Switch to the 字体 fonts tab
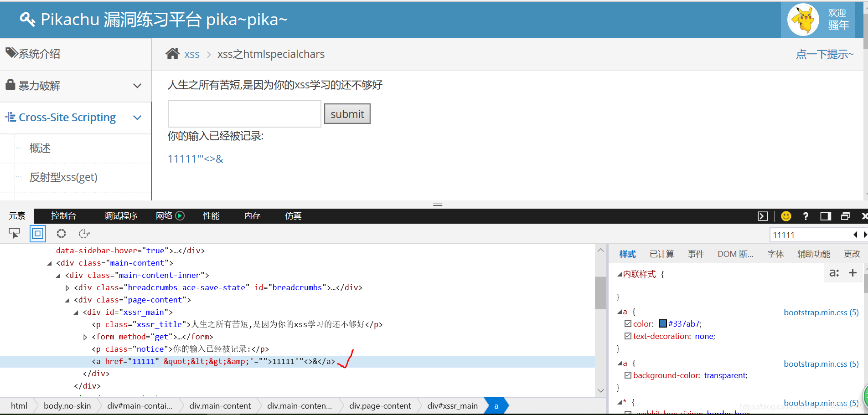 [775, 254]
